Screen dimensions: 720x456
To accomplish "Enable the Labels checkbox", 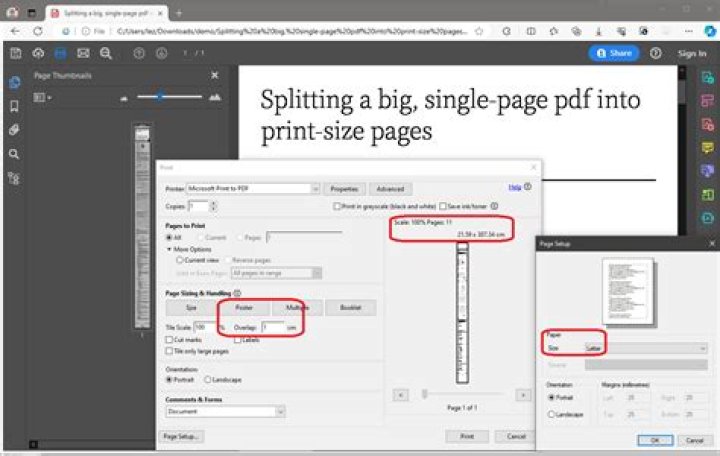I will pos(237,340).
